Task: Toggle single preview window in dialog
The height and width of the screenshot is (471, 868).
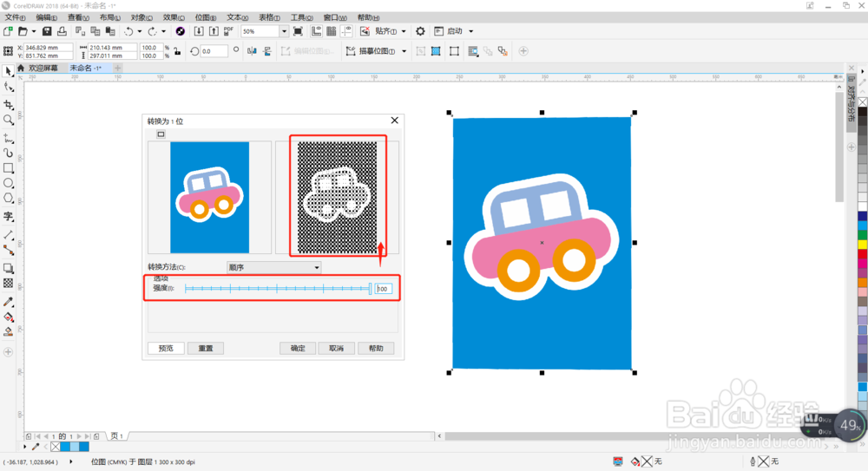Action: click(161, 134)
